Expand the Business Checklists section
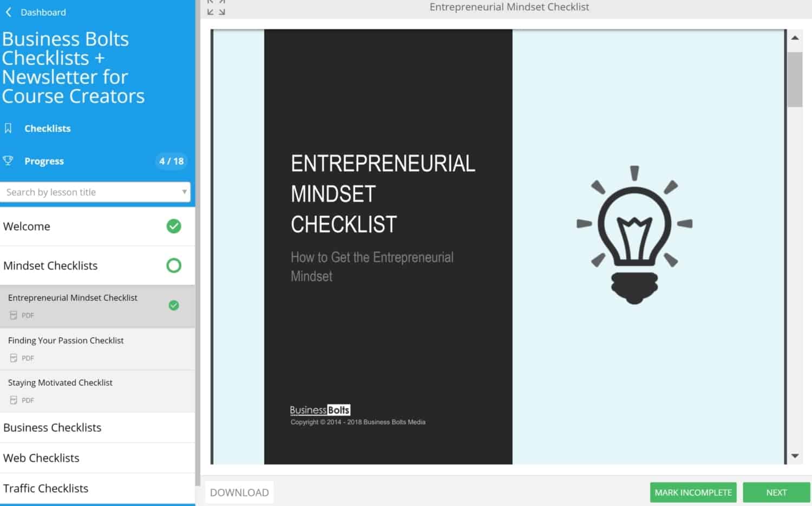The height and width of the screenshot is (506, 812). coord(97,427)
